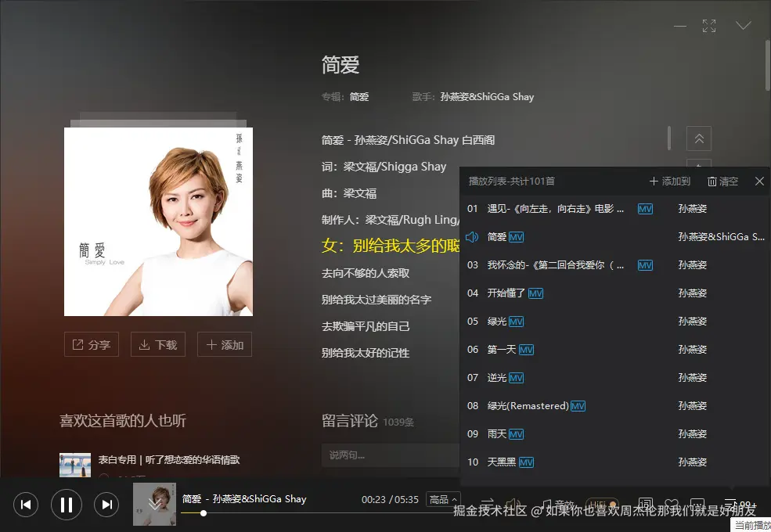
Task: Skip to the next track
Action: point(106,505)
